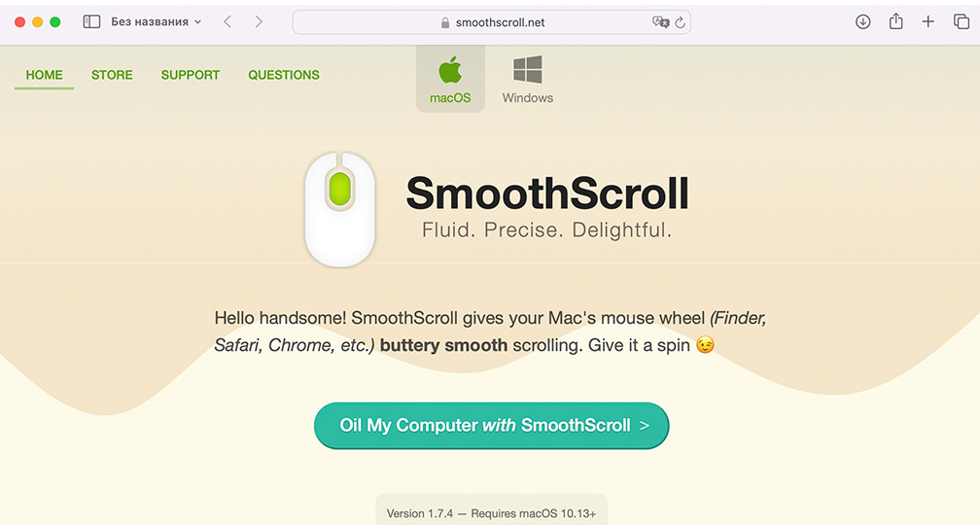Go to the STORE page
Image resolution: width=980 pixels, height=525 pixels.
point(112,75)
